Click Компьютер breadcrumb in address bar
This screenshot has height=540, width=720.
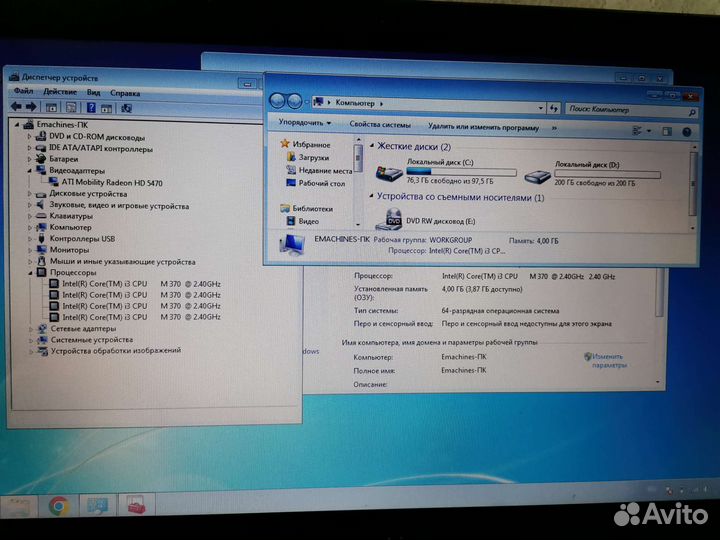click(354, 103)
